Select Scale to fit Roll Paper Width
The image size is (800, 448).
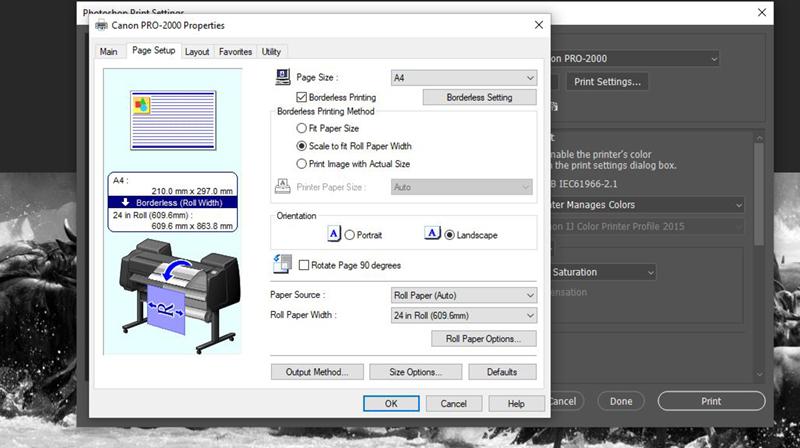pyautogui.click(x=302, y=146)
